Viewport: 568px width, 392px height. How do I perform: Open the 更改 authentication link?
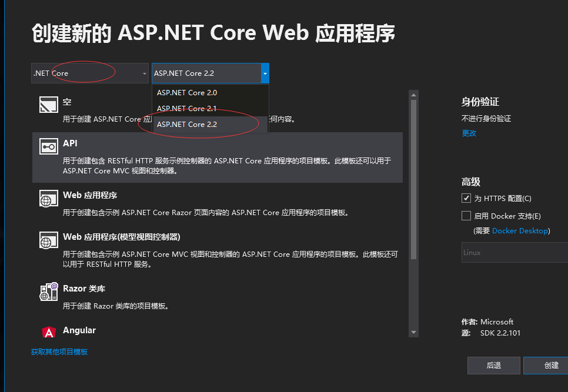[469, 133]
